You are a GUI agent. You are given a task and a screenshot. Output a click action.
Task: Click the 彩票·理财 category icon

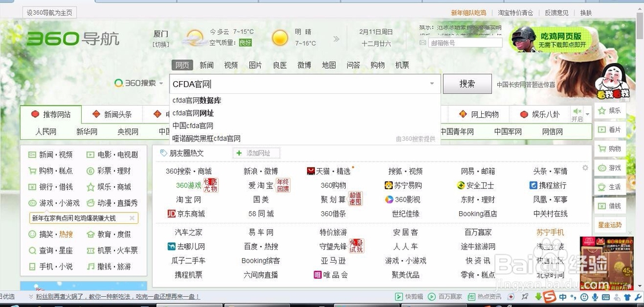tap(90, 171)
